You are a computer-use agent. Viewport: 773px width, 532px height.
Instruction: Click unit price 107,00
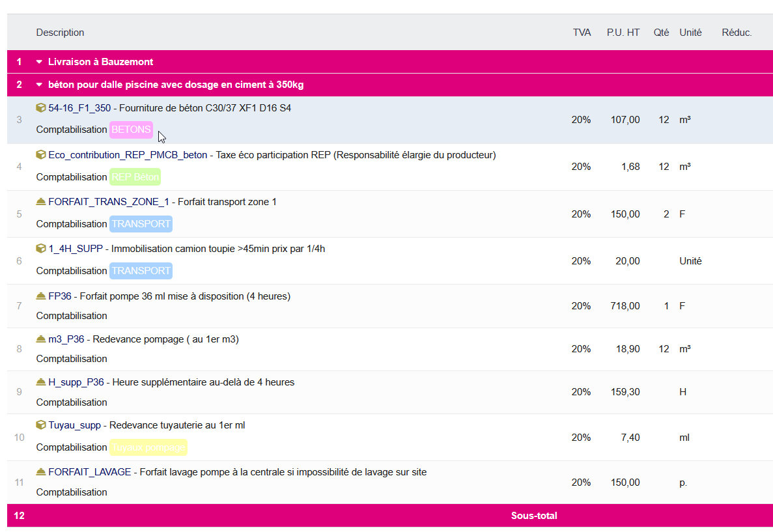[625, 120]
